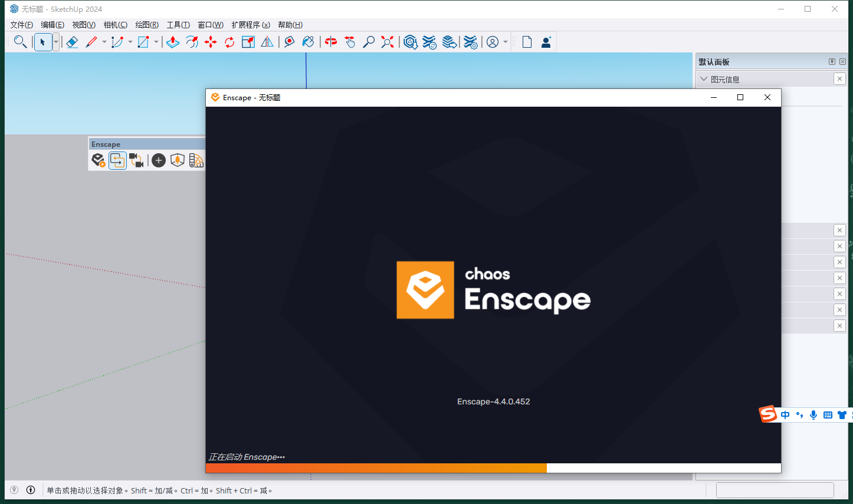Open the 3D Warehouse

click(411, 42)
